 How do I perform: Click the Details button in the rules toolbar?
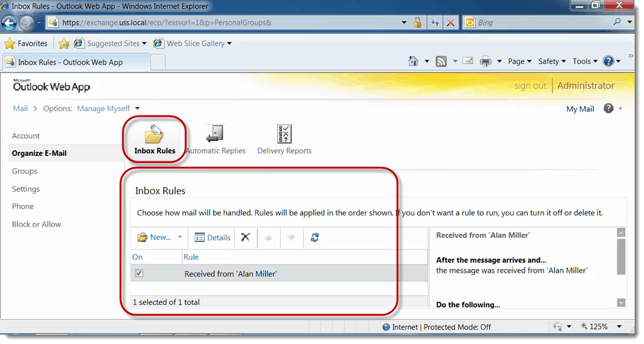point(212,237)
